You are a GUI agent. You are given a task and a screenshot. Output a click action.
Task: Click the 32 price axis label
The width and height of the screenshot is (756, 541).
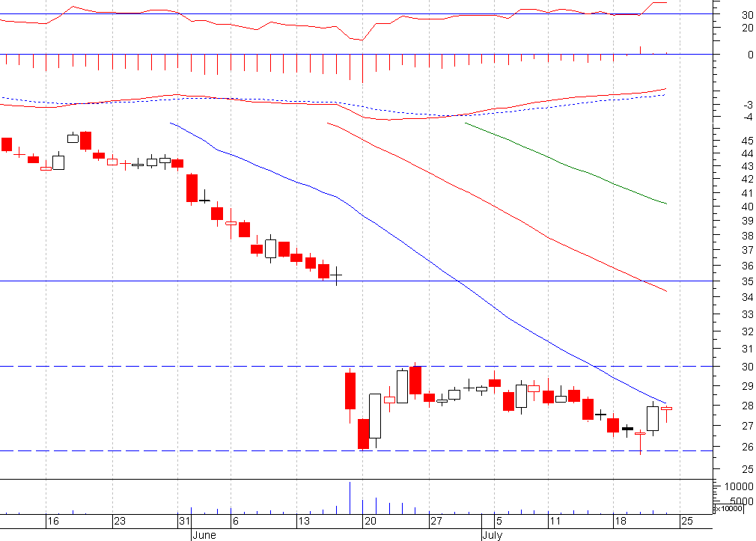(747, 331)
